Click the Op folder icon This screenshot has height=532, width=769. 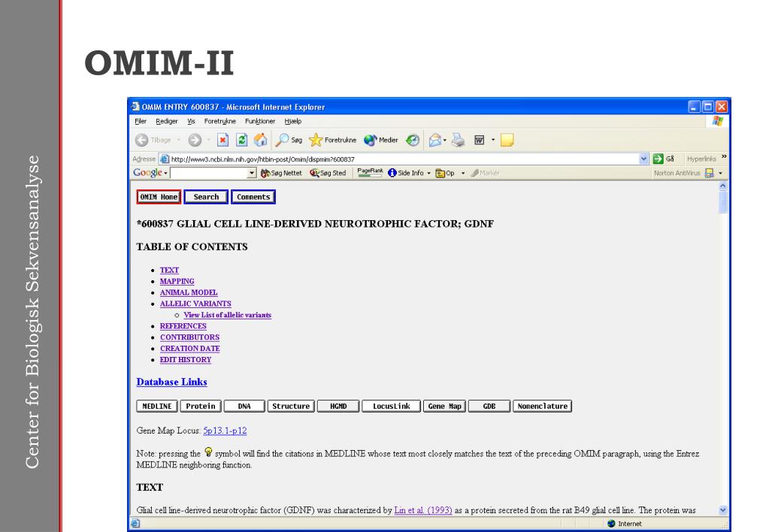(x=440, y=173)
